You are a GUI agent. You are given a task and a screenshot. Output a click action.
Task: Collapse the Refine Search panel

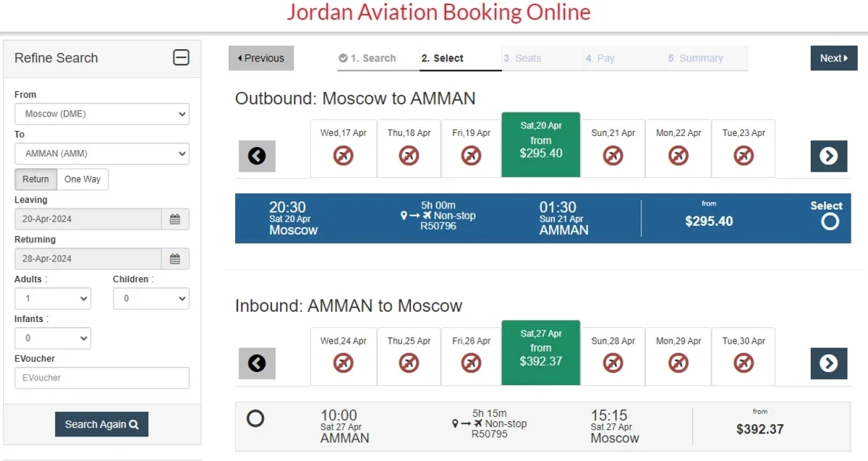point(181,58)
